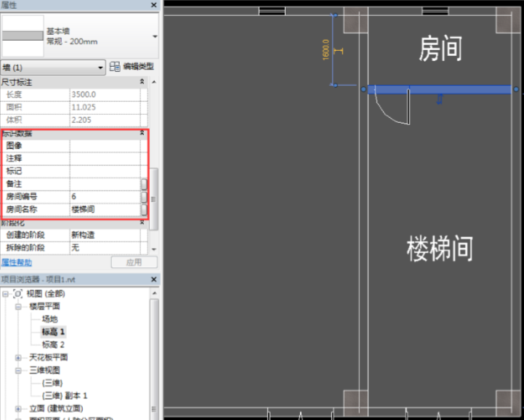The height and width of the screenshot is (420, 524).
Task: Click the 标记 value field
Action: coord(105,171)
